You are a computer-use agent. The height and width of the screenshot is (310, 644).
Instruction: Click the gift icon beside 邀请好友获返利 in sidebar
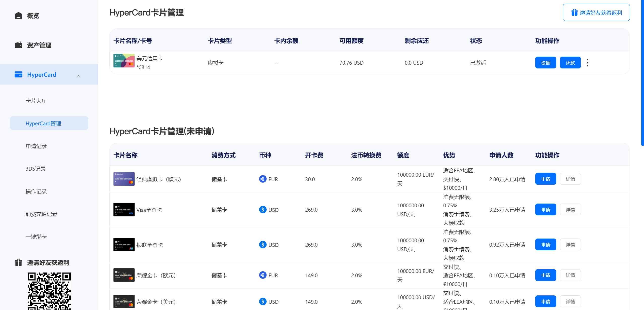pos(18,262)
